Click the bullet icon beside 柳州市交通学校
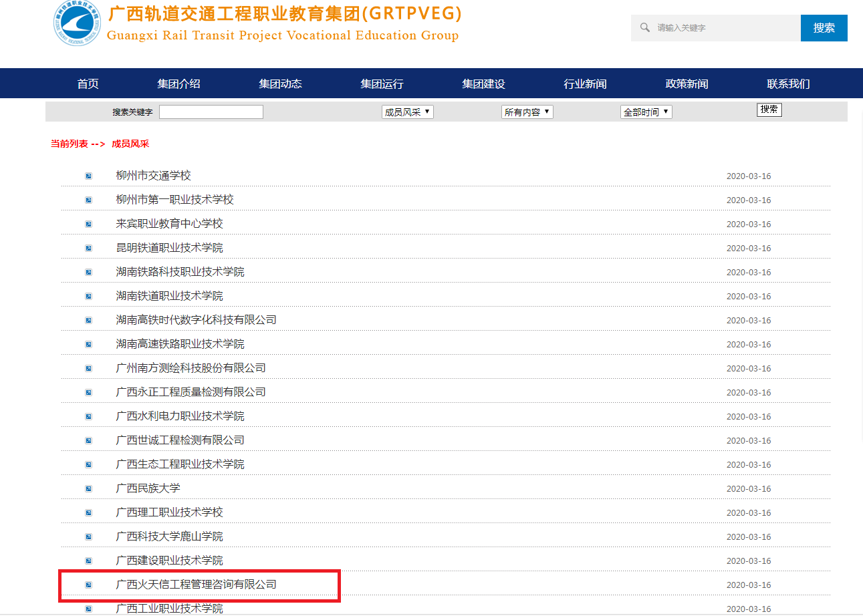Image resolution: width=863 pixels, height=616 pixels. point(88,176)
